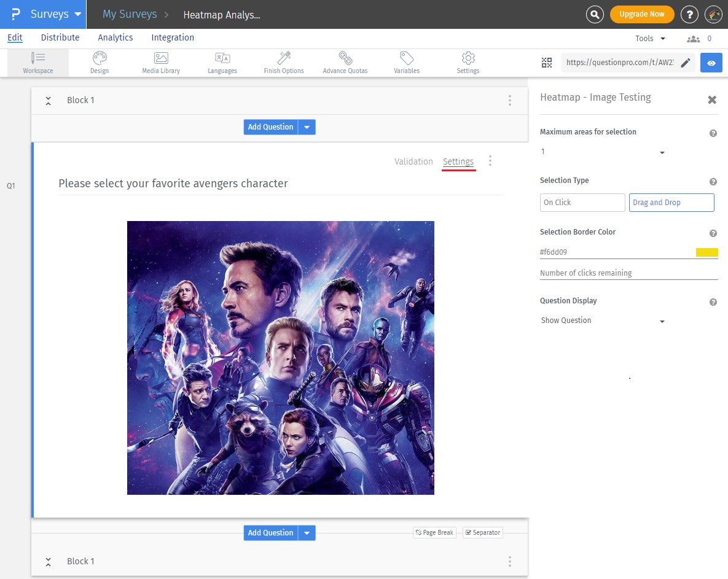Open the survey Settings icon
This screenshot has height=579, width=728.
click(x=468, y=62)
